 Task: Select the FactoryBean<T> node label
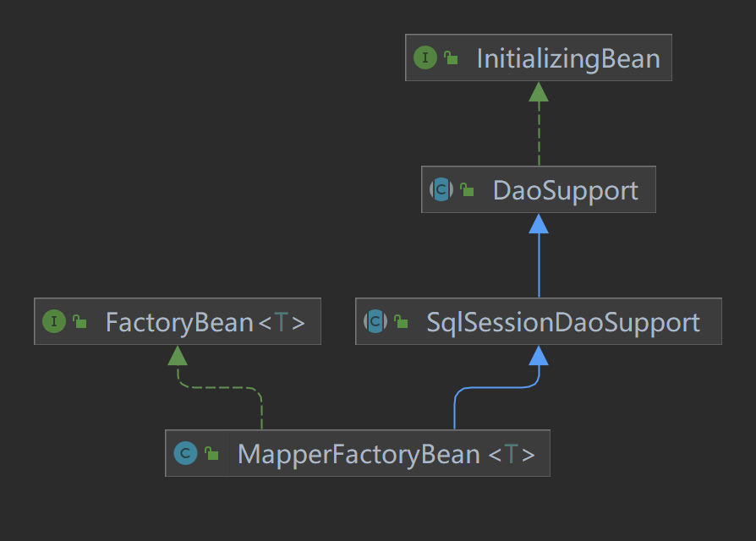205,322
